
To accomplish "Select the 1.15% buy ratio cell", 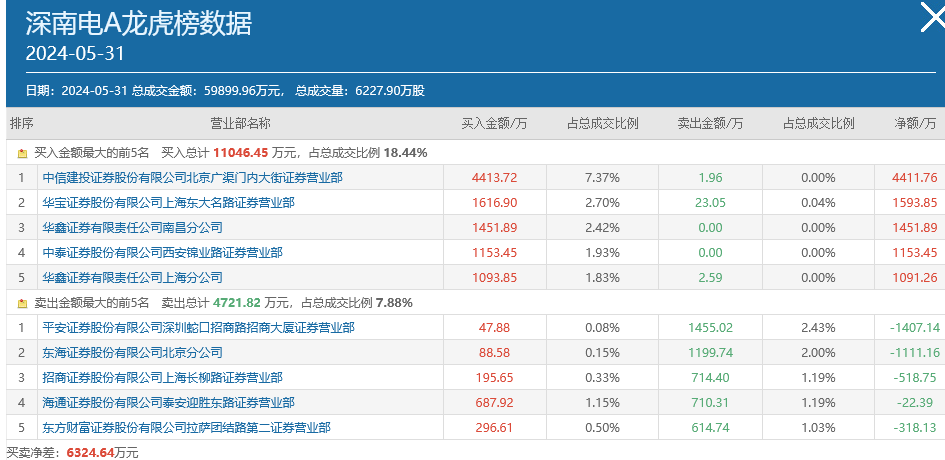I will click(x=602, y=402).
